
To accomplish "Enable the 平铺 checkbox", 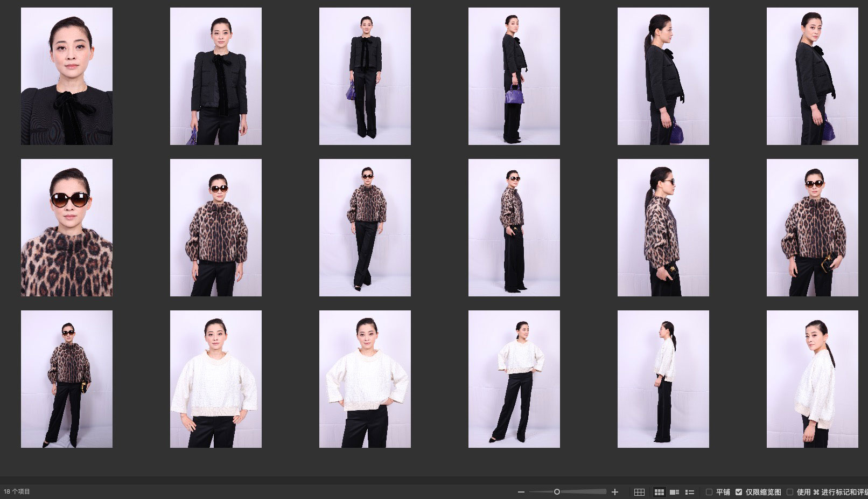I will (709, 492).
